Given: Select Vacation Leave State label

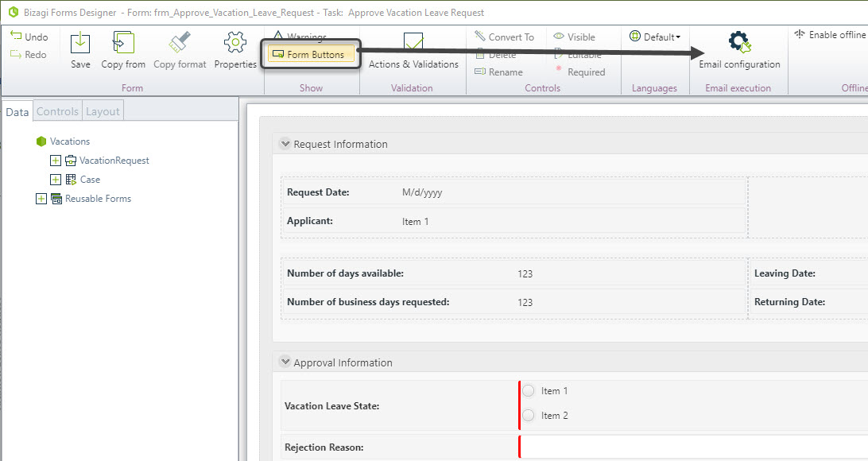Looking at the screenshot, I should click(x=331, y=406).
